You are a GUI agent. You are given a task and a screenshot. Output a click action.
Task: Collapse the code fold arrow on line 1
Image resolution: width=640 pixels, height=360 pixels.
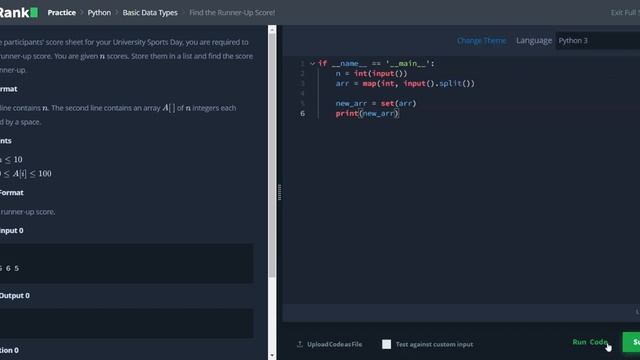[312, 63]
